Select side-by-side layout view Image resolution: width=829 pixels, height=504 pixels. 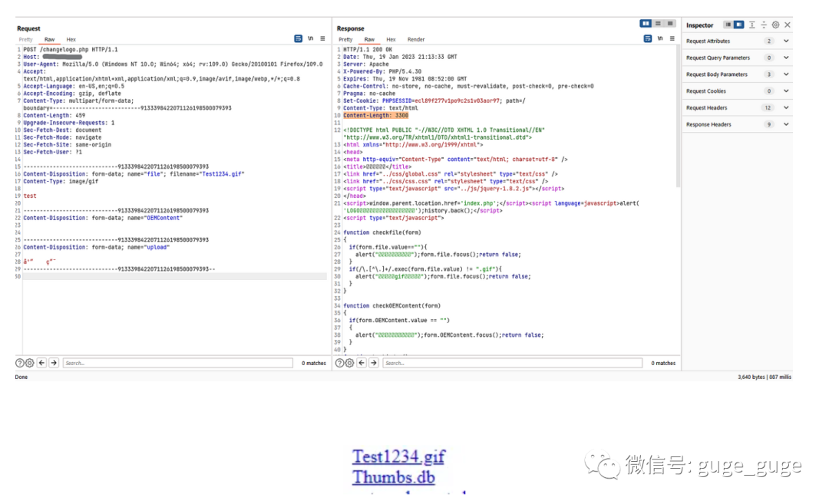[x=646, y=23]
